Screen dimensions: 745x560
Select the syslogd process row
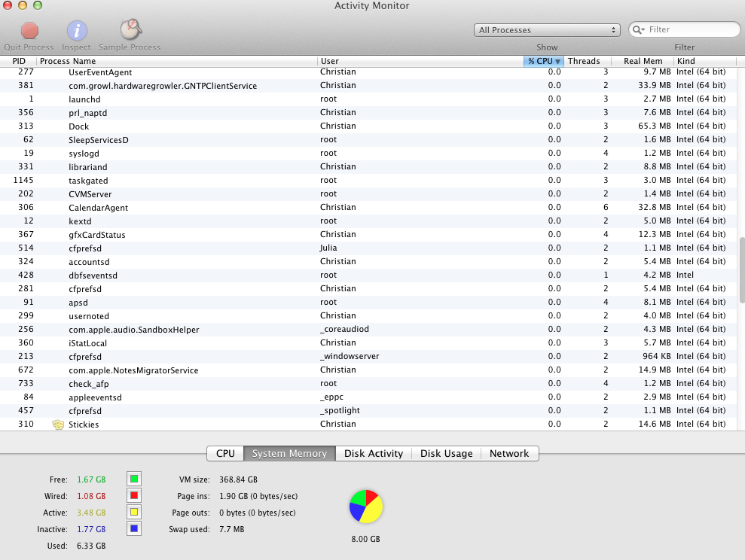pos(368,154)
